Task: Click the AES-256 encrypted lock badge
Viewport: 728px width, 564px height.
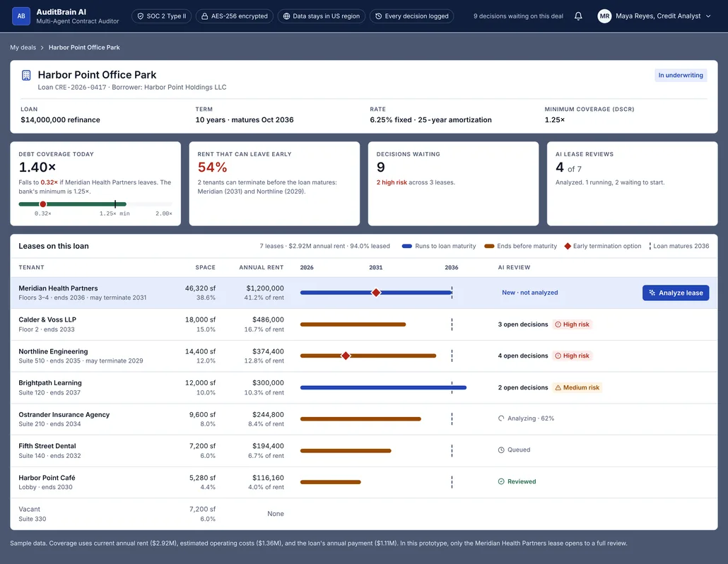Action: 235,16
